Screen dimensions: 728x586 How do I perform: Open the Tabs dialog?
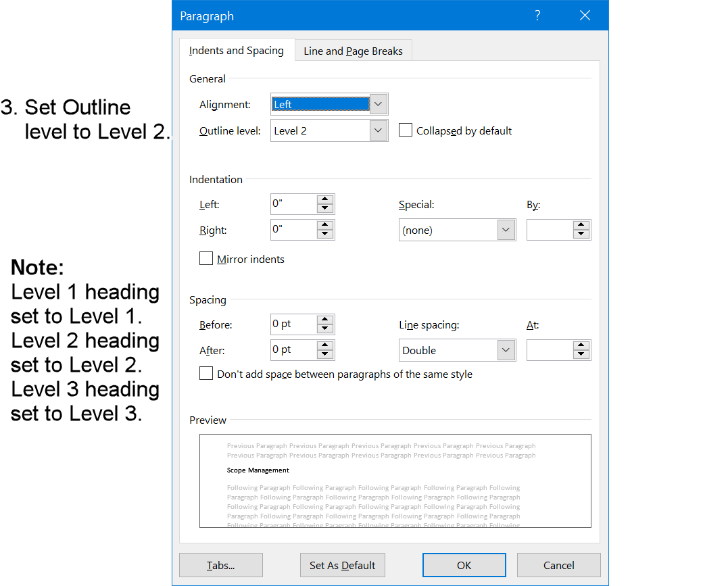[x=220, y=565]
